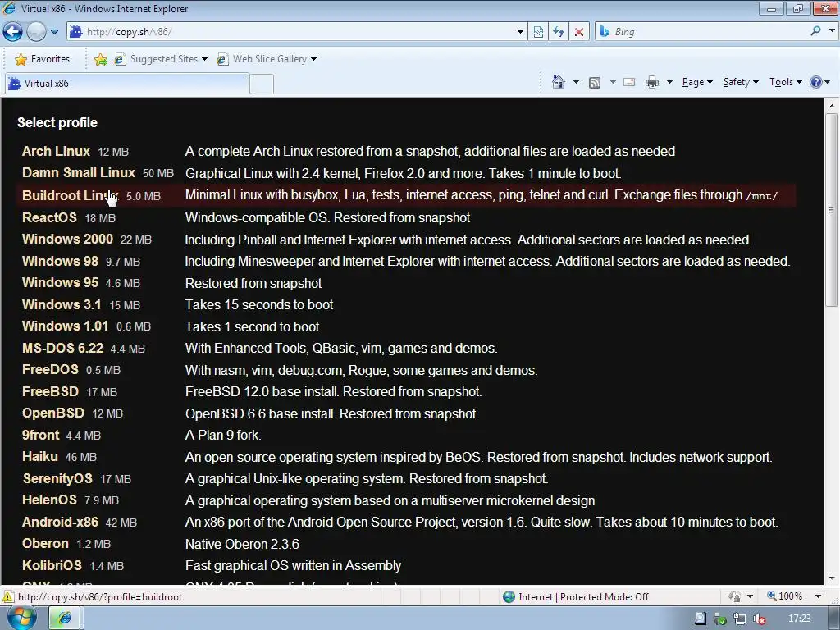This screenshot has height=630, width=840.
Task: Open the KolibriOS profile
Action: (x=52, y=565)
